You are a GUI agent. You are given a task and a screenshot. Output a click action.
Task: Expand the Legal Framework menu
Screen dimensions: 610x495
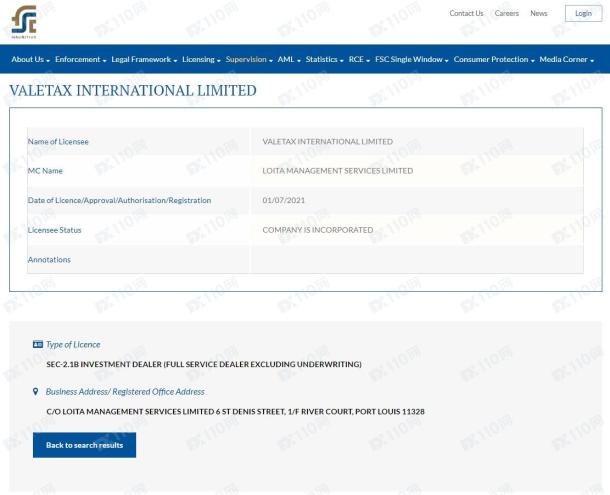144,60
